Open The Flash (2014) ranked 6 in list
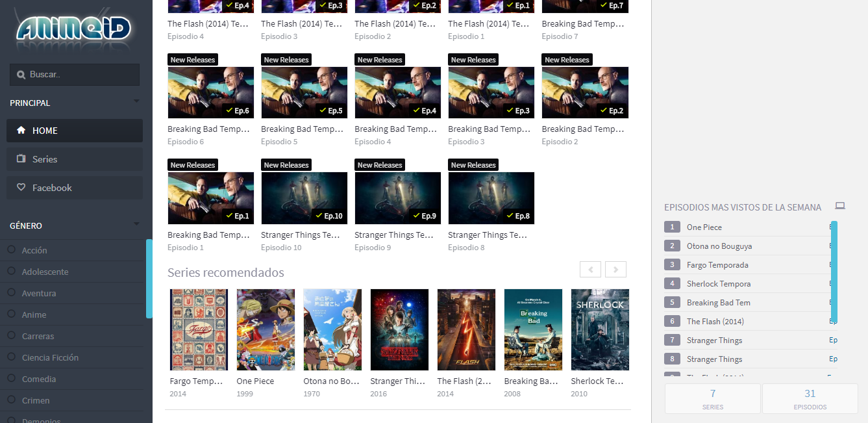 (715, 322)
